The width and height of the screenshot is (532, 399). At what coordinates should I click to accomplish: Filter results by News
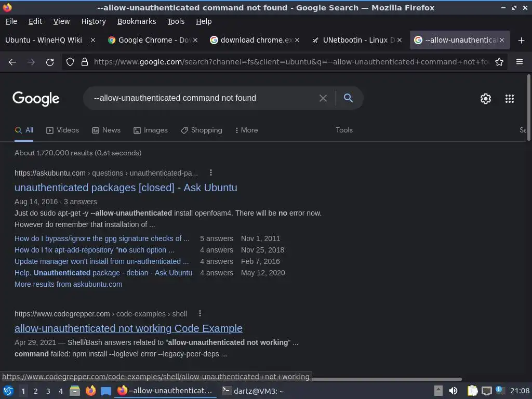(106, 130)
